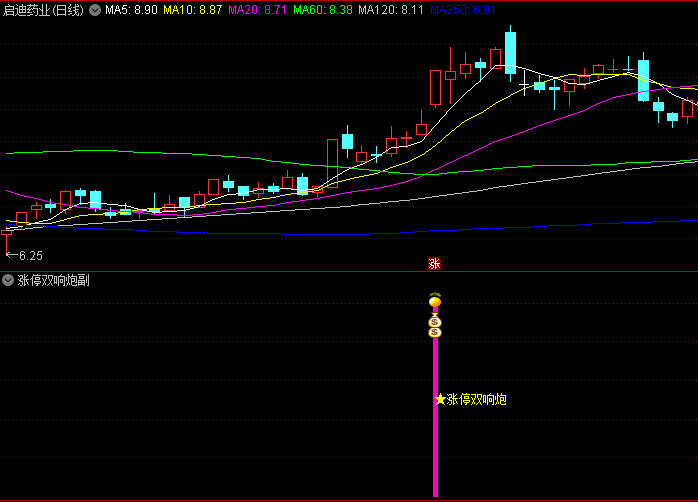Select the MA5: 8.90 label
This screenshot has width=698, height=502.
(131, 10)
